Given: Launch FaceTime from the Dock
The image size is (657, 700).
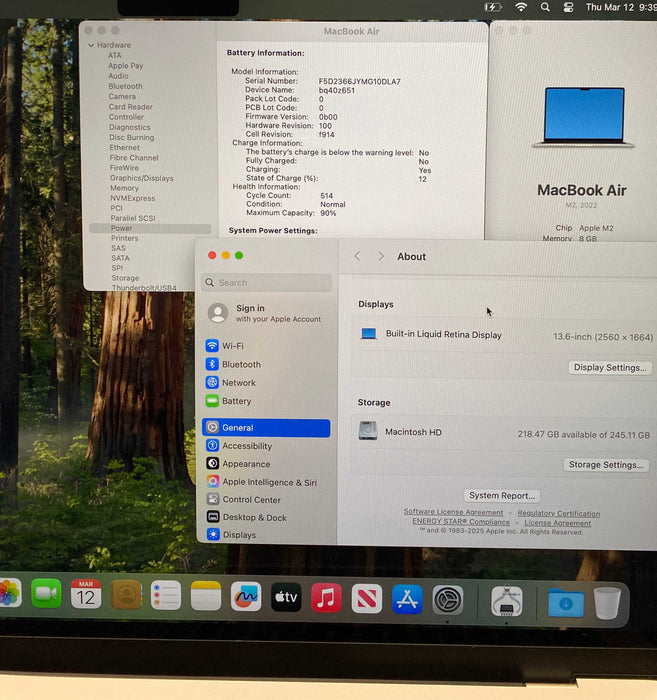Looking at the screenshot, I should pos(46,593).
